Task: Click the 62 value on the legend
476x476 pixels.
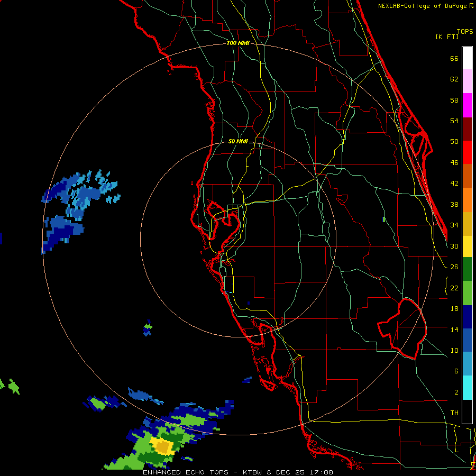Action: tap(454, 79)
